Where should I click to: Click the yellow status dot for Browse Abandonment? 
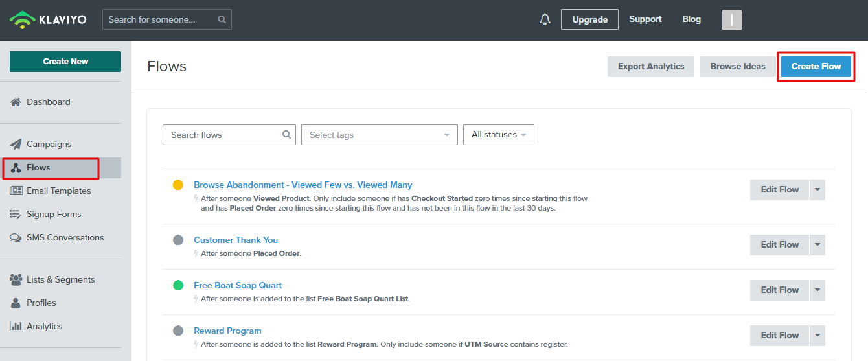[178, 185]
